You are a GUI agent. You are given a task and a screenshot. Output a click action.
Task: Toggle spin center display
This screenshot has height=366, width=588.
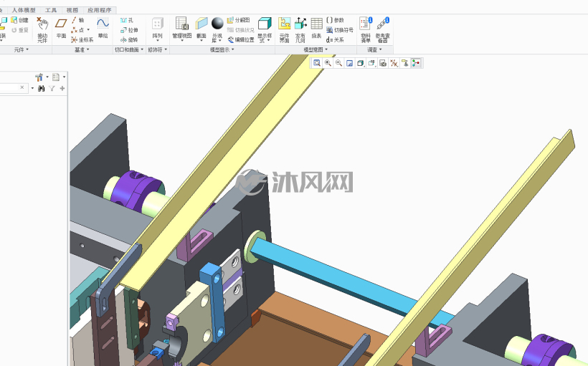click(416, 63)
